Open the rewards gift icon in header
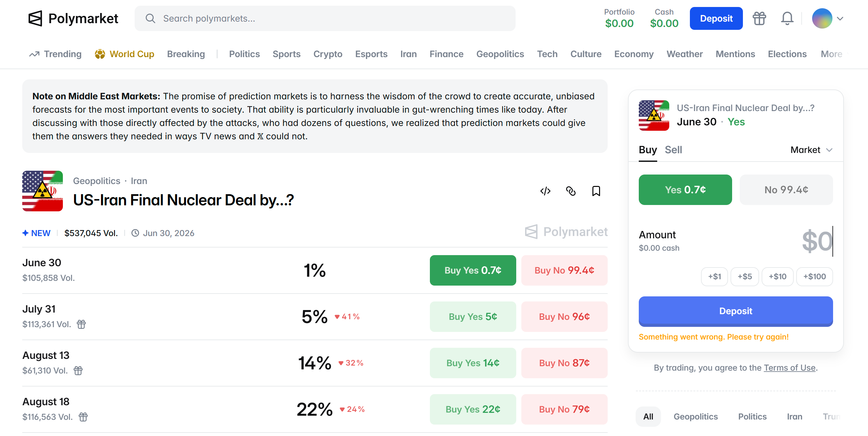868x436 pixels. point(759,18)
